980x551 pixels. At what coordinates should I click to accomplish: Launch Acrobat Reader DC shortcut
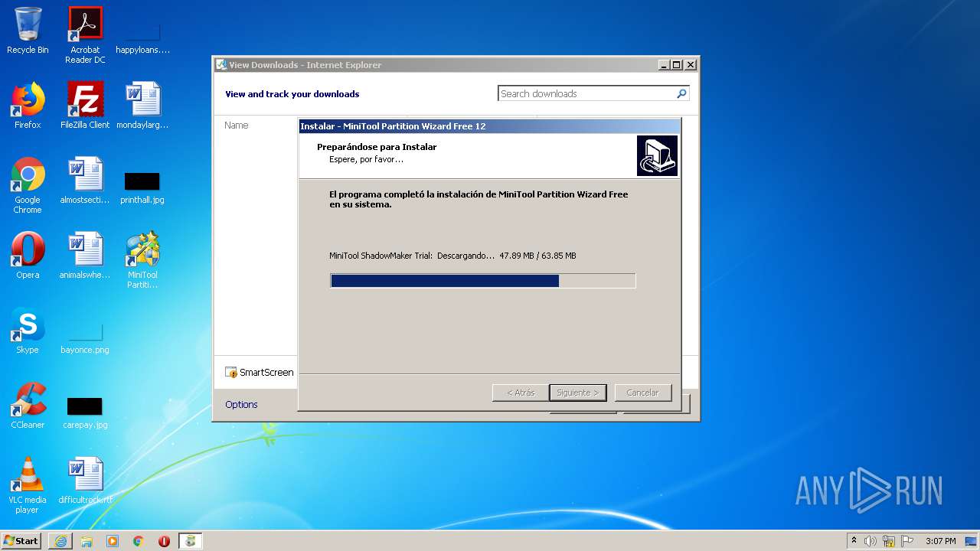click(85, 34)
